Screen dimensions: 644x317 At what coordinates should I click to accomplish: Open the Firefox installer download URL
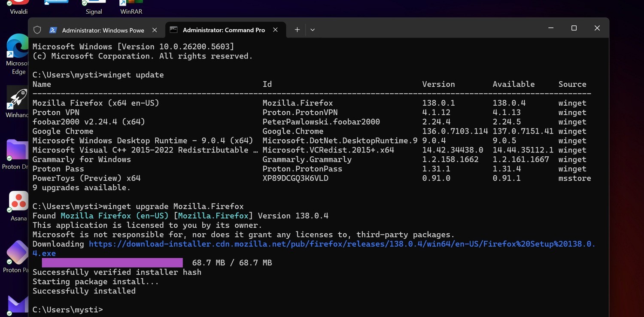[x=342, y=244]
